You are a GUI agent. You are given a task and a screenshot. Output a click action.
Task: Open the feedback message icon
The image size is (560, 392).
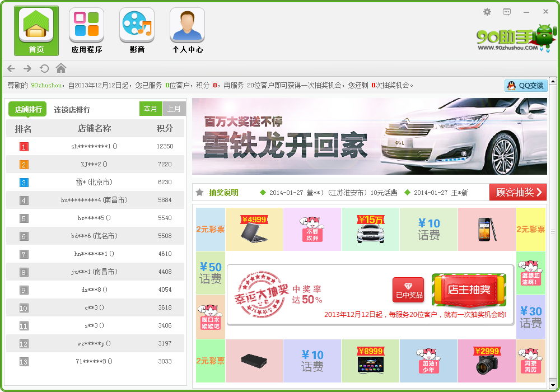(x=506, y=12)
